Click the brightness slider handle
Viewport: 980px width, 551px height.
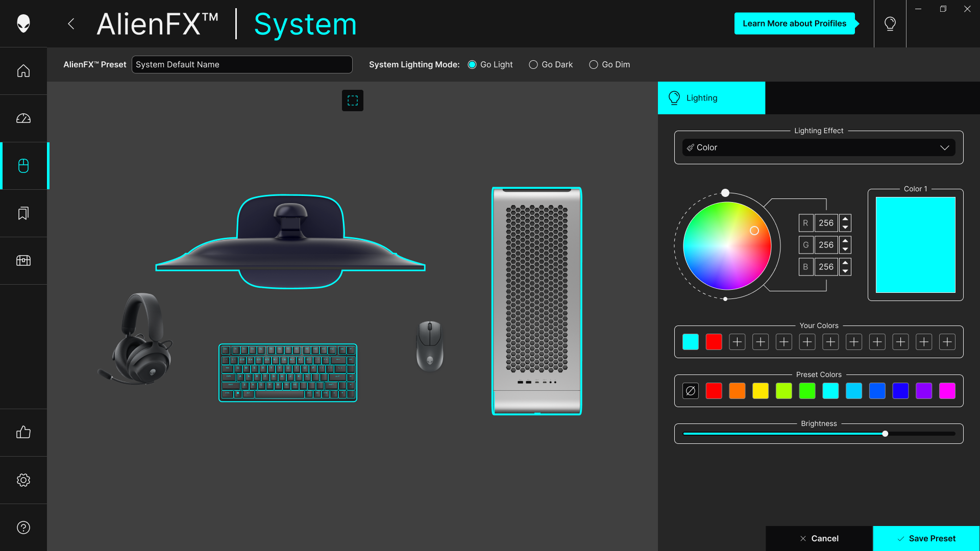(x=885, y=434)
